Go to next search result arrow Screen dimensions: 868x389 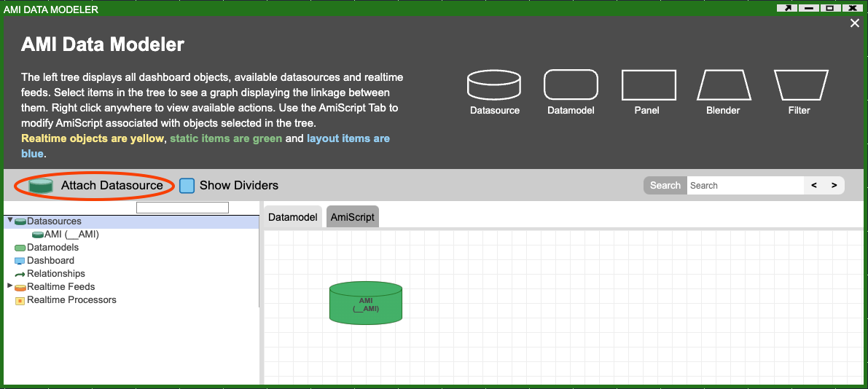tap(834, 186)
